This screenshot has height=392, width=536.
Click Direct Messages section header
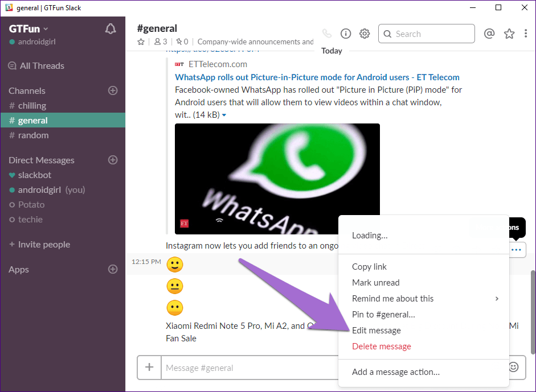pyautogui.click(x=42, y=160)
